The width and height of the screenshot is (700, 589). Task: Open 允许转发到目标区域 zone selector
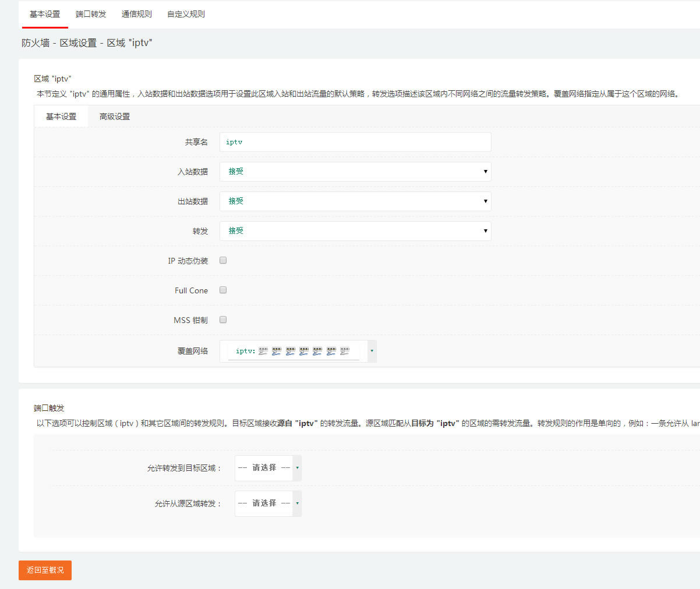(268, 468)
